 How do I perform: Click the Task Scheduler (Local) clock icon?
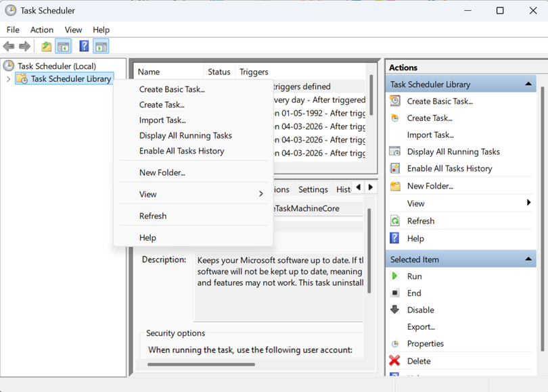pyautogui.click(x=8, y=66)
